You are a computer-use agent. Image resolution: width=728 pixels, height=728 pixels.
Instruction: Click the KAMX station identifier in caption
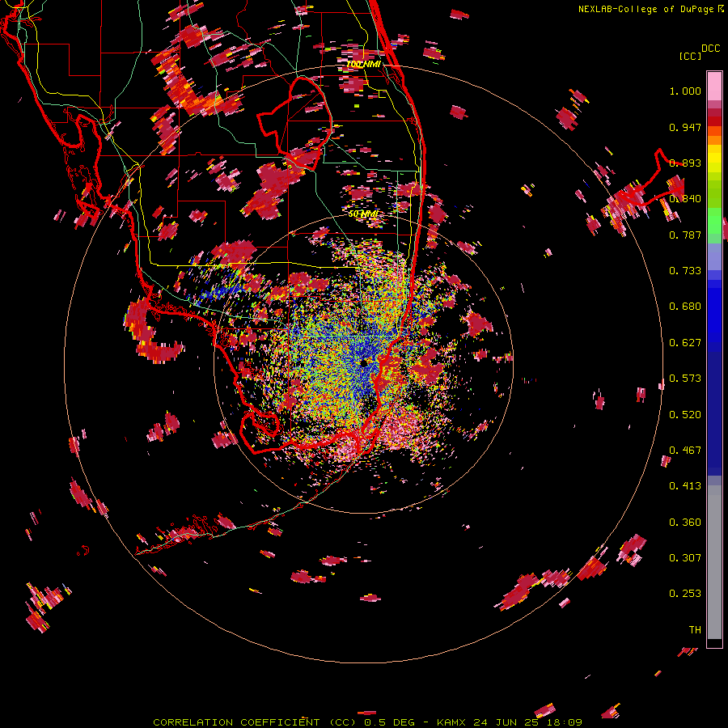[452, 722]
